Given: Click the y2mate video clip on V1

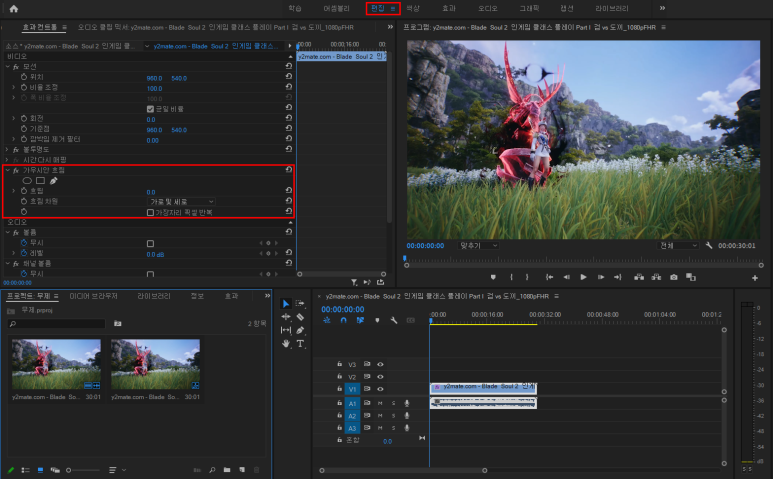Looking at the screenshot, I should coord(483,388).
